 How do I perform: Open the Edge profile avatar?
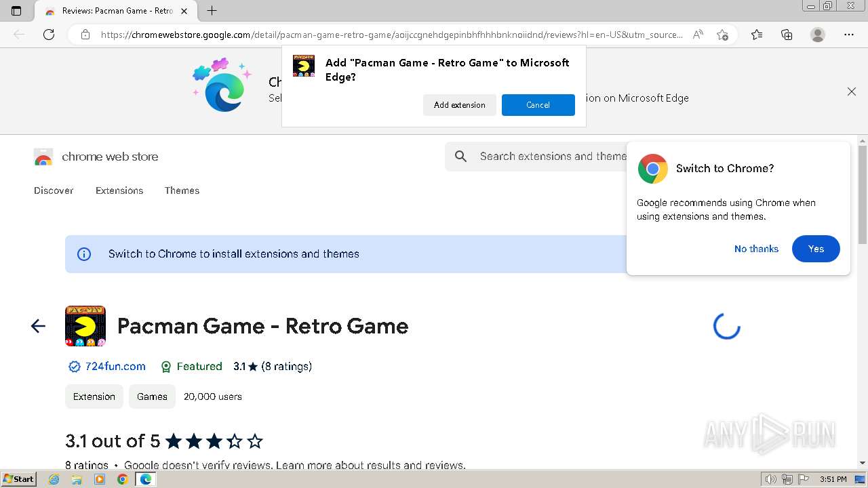pyautogui.click(x=818, y=35)
